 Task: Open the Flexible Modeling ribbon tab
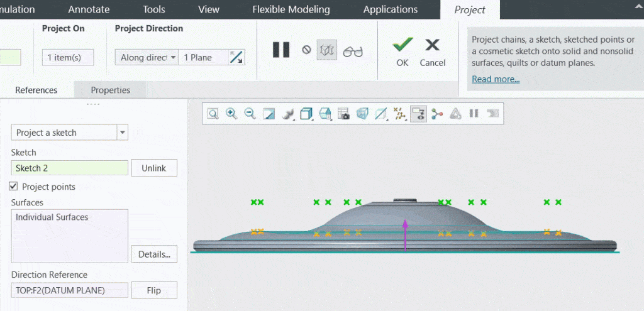pos(291,9)
